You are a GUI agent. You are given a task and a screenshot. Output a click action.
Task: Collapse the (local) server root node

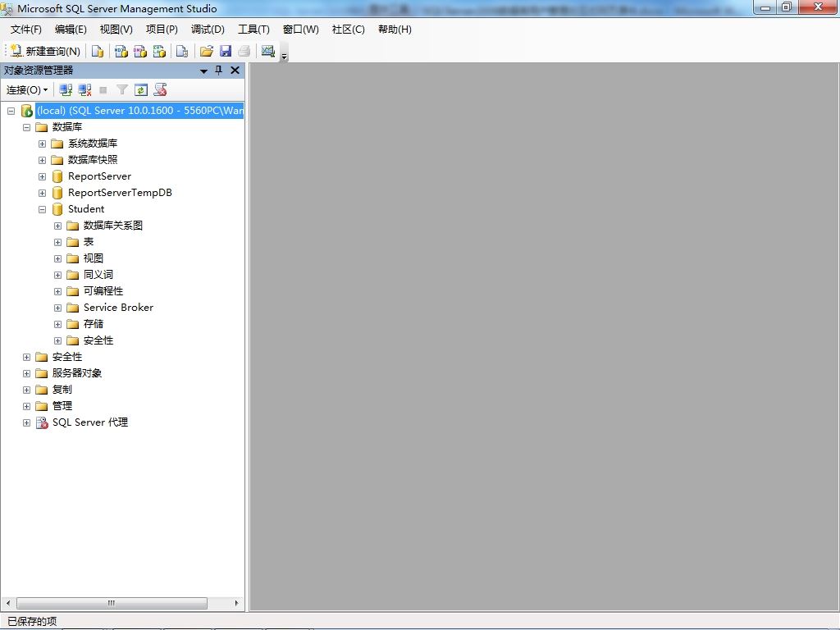click(x=11, y=111)
